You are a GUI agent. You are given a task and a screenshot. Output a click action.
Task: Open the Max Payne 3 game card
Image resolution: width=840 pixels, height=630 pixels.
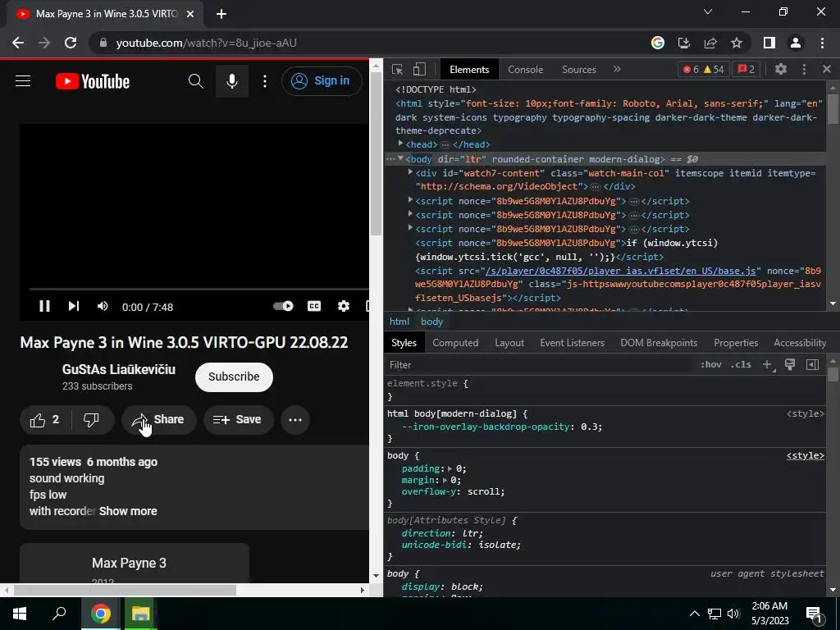[x=135, y=564]
